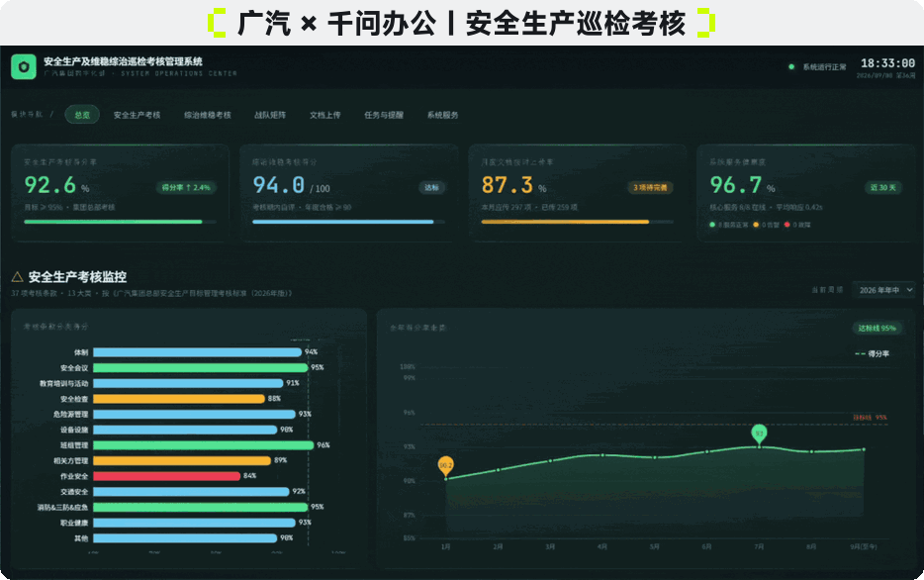Click the green shield system logo icon

(x=24, y=66)
